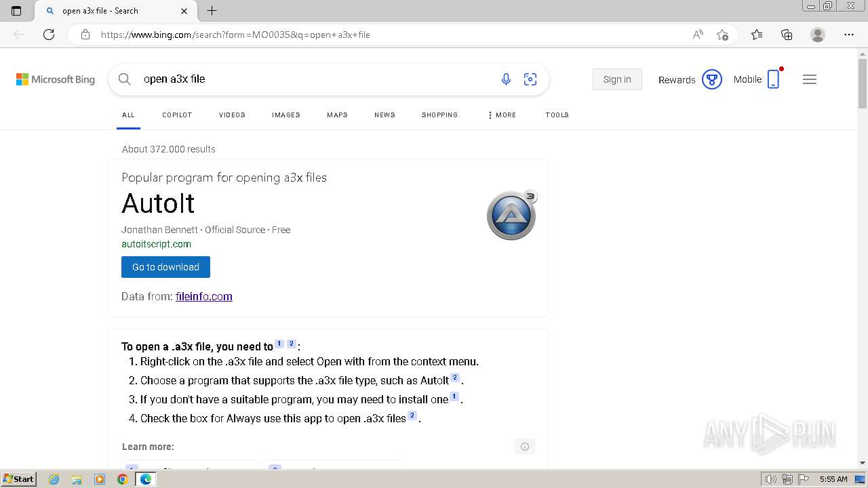Image resolution: width=868 pixels, height=488 pixels.
Task: Click the Rewards medal icon
Action: pos(711,79)
